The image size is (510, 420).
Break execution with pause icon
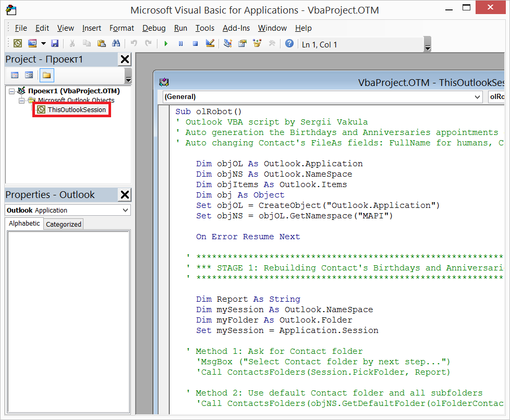(180, 44)
